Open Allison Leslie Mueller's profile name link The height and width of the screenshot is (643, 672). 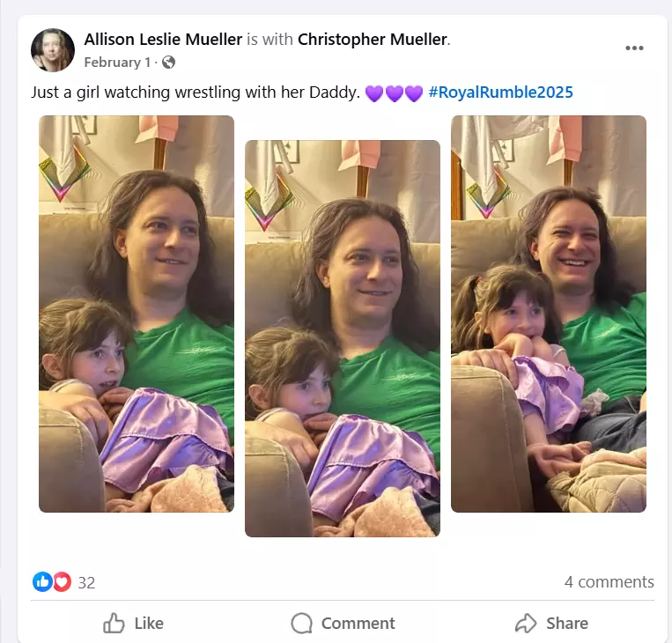[163, 40]
